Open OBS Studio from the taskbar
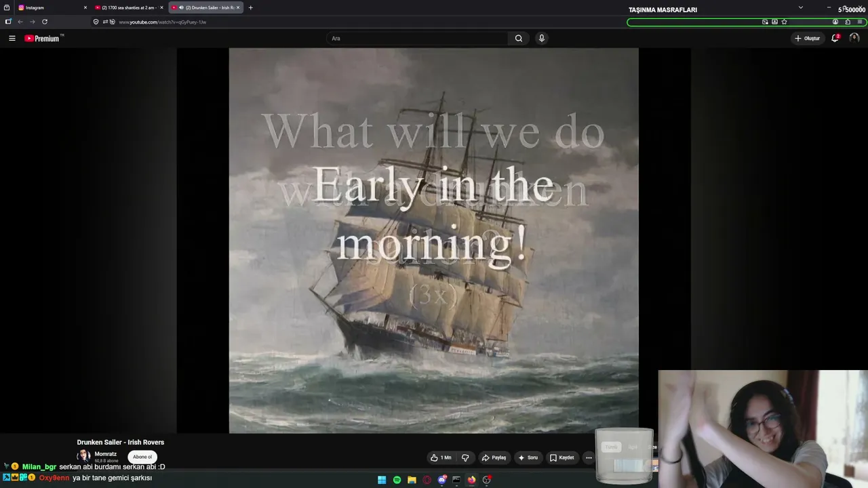This screenshot has height=488, width=868. [x=486, y=480]
